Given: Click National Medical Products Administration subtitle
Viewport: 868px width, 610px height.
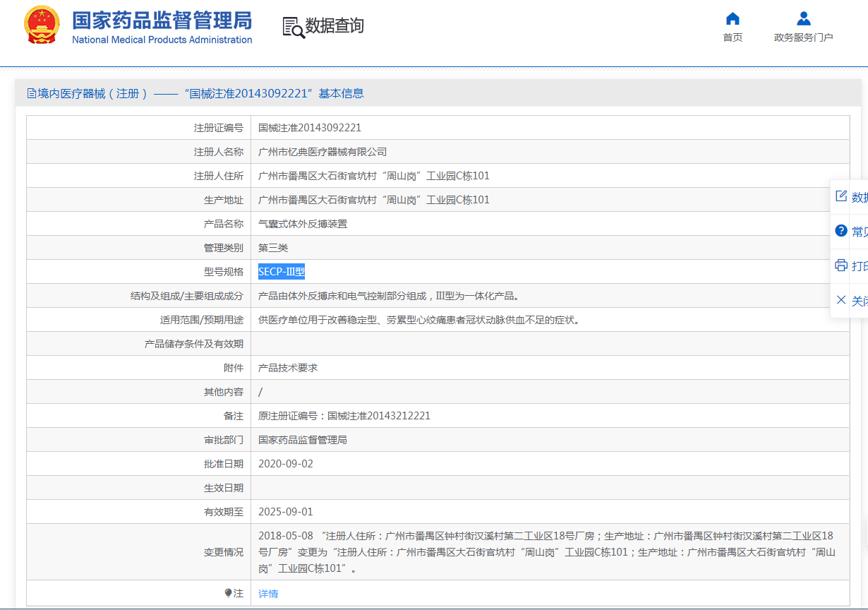Looking at the screenshot, I should 162,40.
